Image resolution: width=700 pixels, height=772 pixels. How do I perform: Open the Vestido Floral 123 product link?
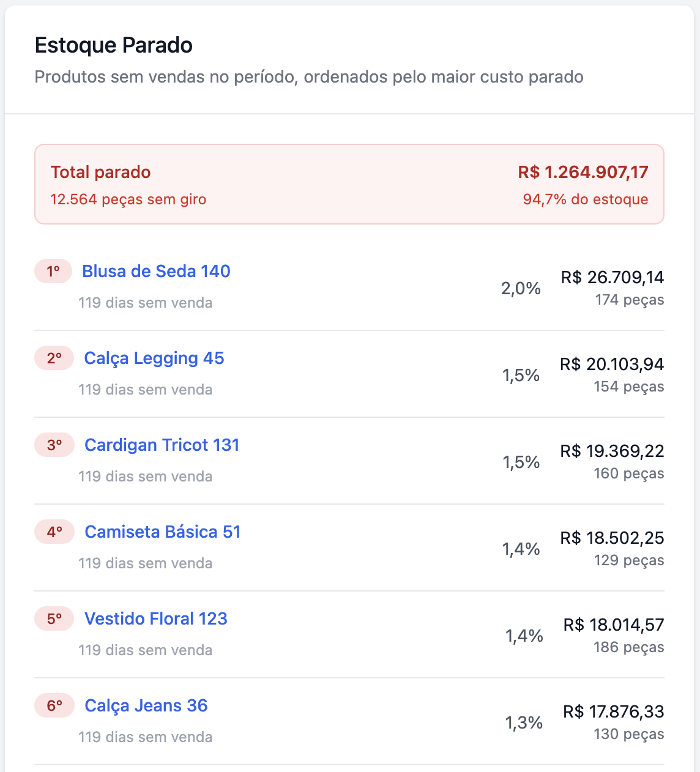(x=156, y=618)
